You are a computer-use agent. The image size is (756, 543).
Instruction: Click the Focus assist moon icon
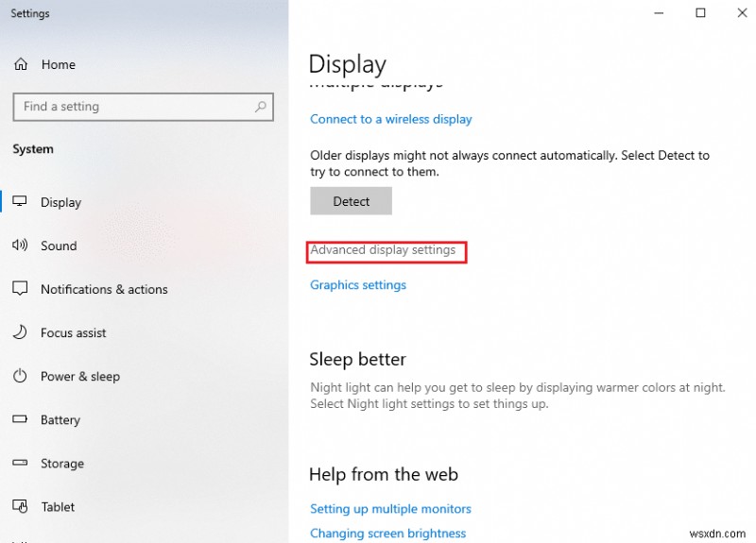(21, 332)
